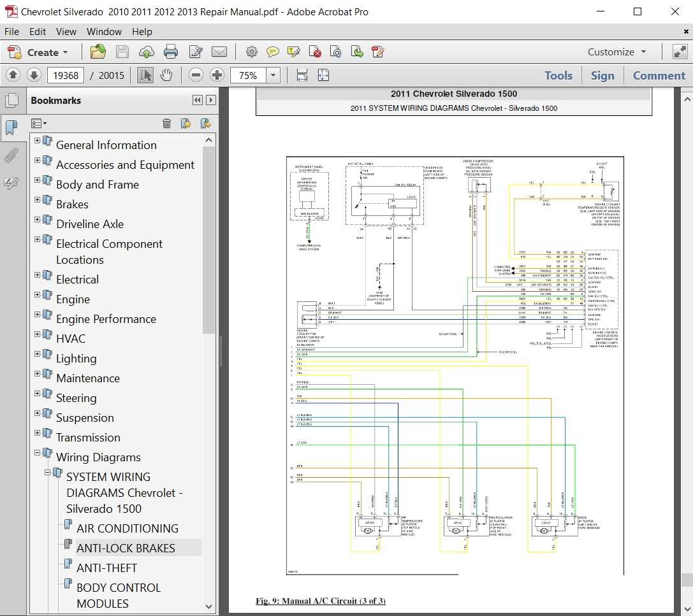Open preferences with the gear icon
This screenshot has height=616, width=693.
coord(251,52)
